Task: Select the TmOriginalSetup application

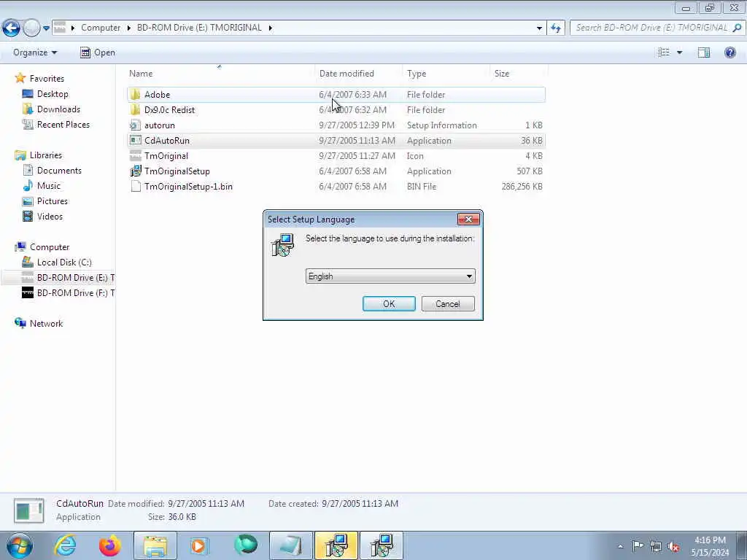Action: pyautogui.click(x=336, y=171)
